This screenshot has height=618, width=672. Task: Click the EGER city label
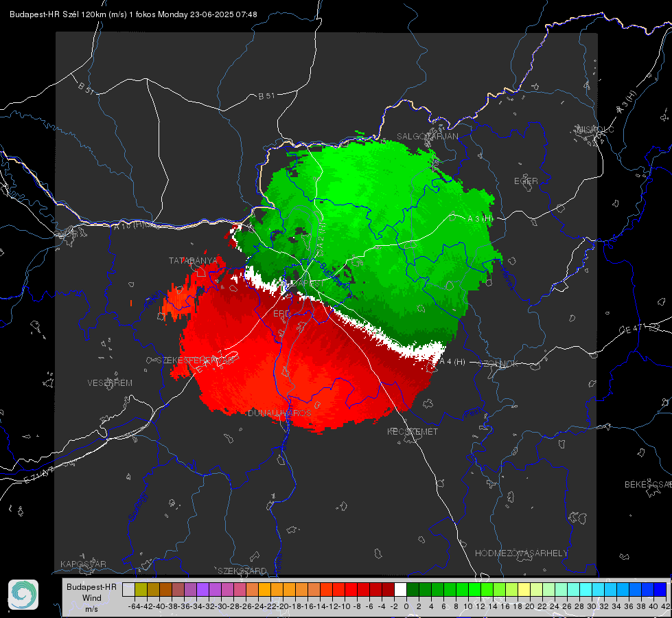coord(526,181)
